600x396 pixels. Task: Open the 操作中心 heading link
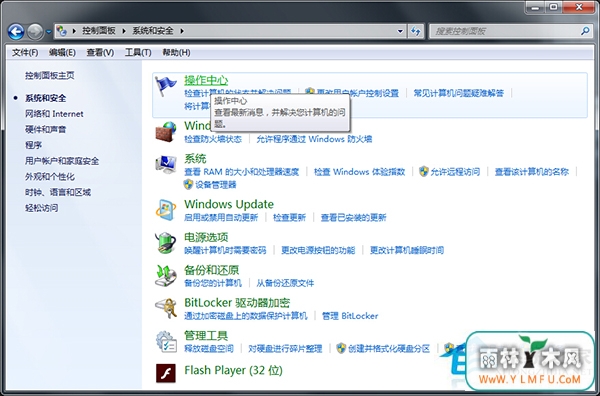[206, 80]
